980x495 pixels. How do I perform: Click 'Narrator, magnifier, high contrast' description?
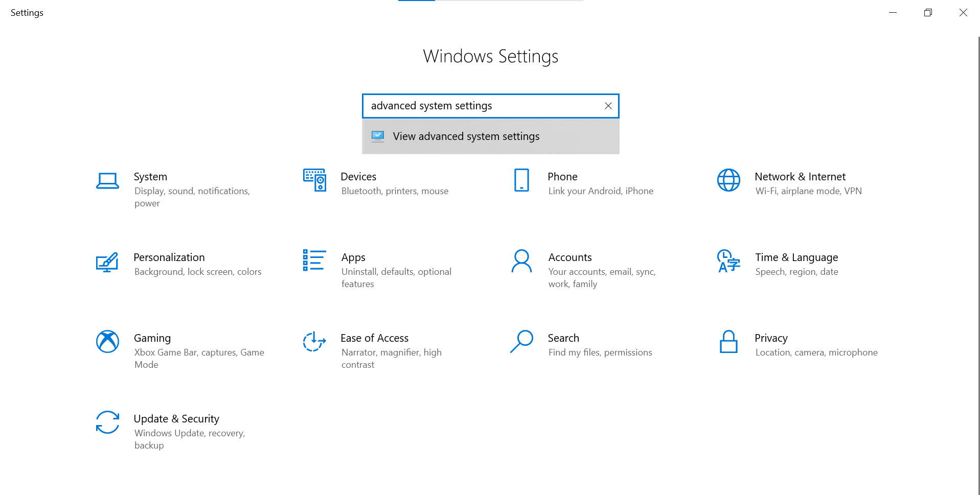(392, 359)
